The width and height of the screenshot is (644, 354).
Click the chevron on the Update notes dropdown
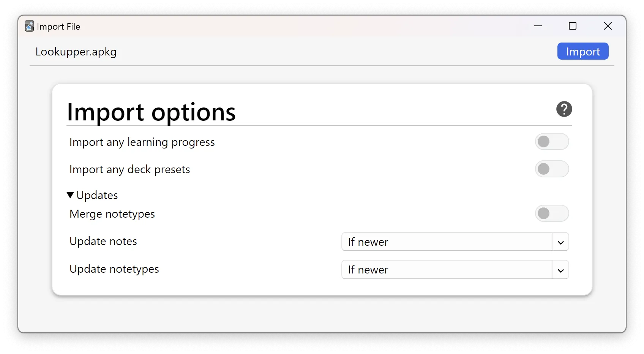click(561, 242)
